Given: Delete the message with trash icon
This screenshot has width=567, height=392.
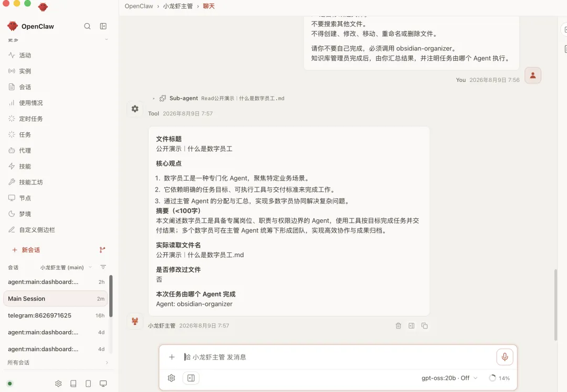Looking at the screenshot, I should pyautogui.click(x=398, y=326).
